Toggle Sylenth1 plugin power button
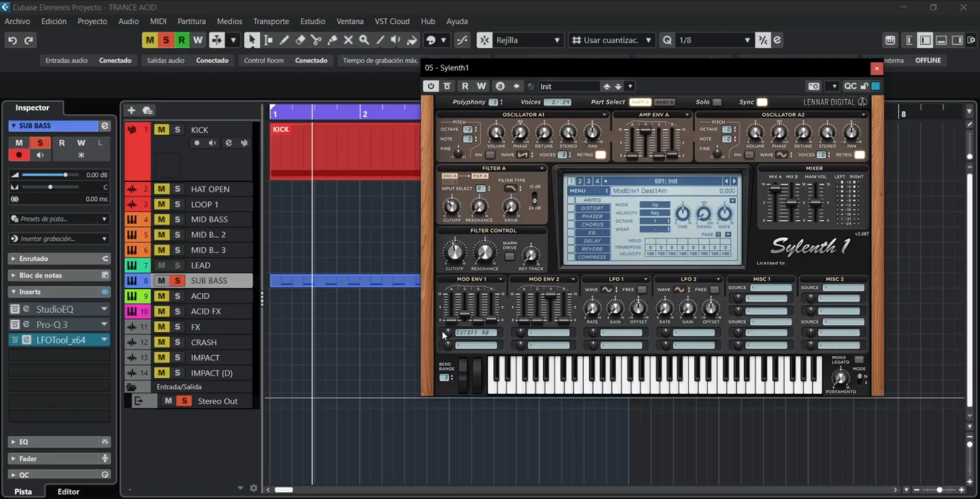This screenshot has width=980, height=499. click(x=431, y=86)
